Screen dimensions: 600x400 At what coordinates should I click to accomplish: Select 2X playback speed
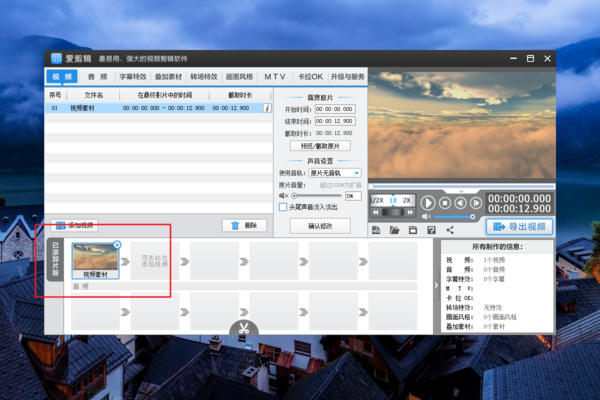[x=406, y=200]
